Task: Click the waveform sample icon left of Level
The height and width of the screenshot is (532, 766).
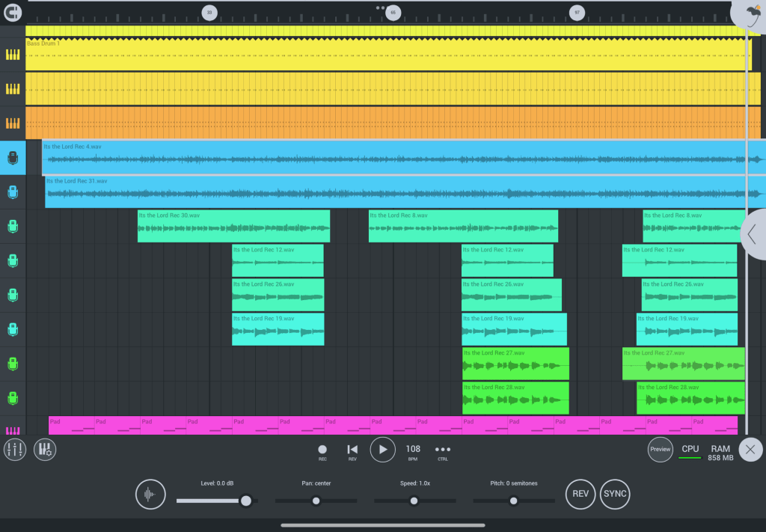Action: tap(150, 495)
